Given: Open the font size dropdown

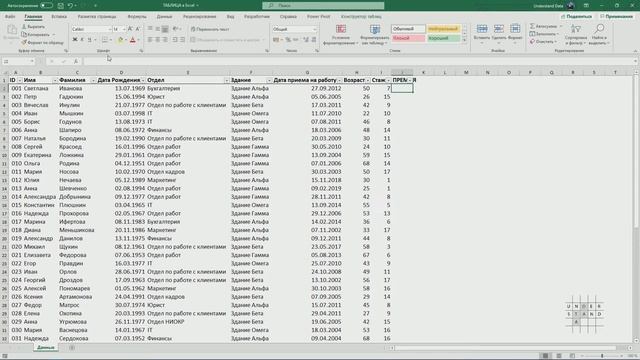Looking at the screenshot, I should [124, 29].
